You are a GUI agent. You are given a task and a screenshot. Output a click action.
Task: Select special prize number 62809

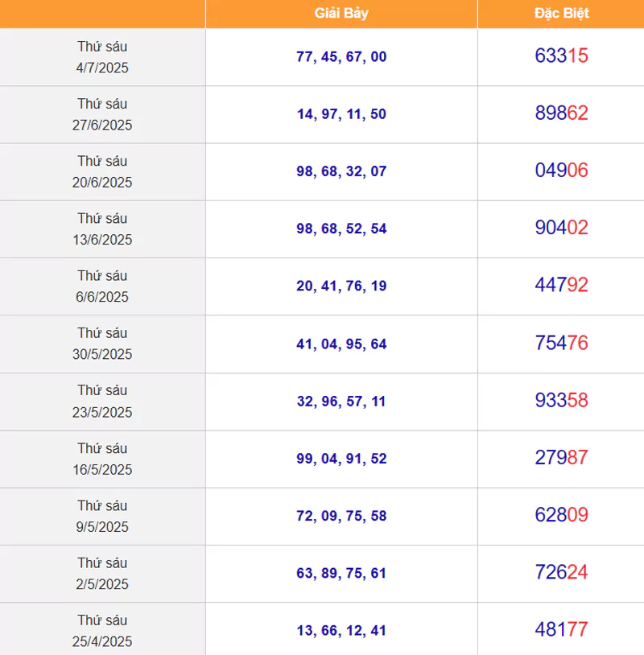(x=561, y=515)
